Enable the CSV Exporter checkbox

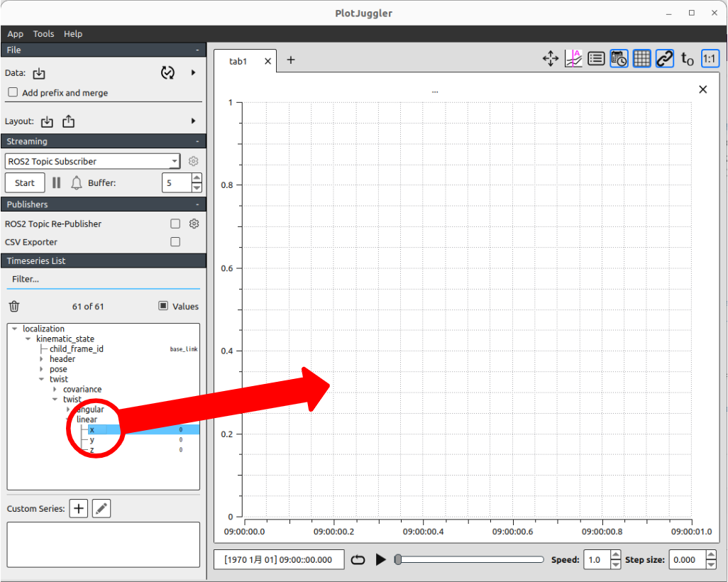[175, 242]
